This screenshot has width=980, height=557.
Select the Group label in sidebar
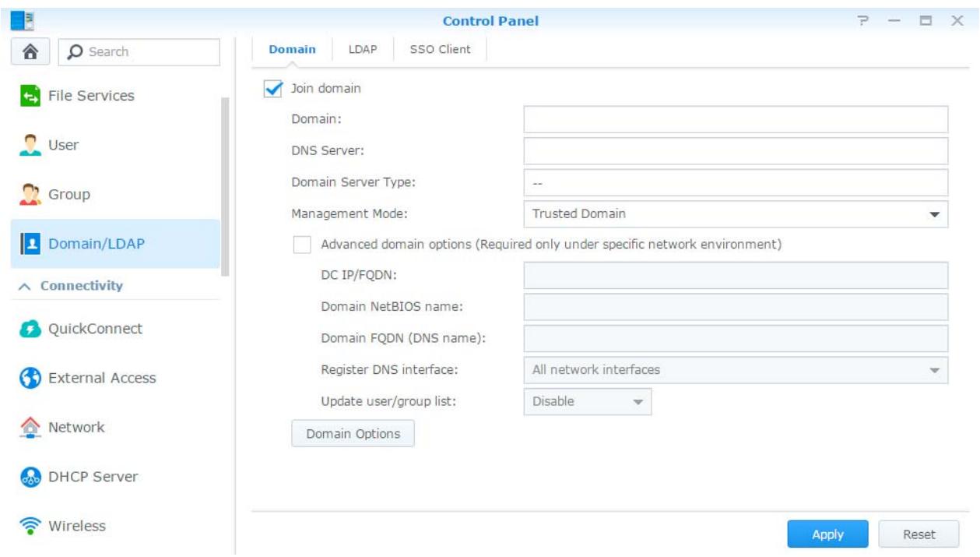point(70,195)
